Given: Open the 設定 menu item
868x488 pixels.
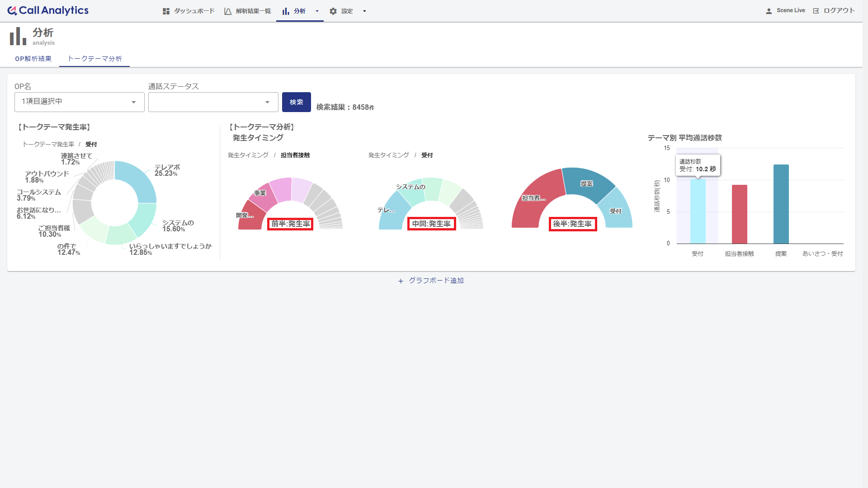Looking at the screenshot, I should point(347,11).
